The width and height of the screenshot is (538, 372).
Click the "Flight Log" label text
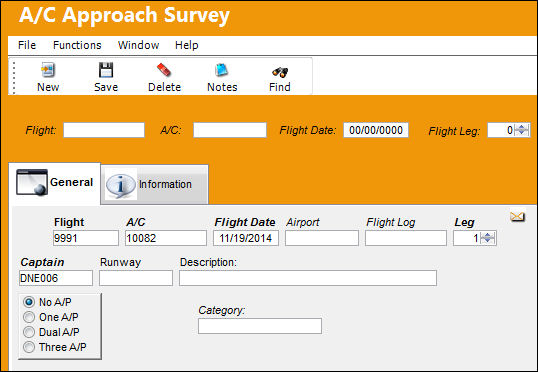click(x=391, y=222)
